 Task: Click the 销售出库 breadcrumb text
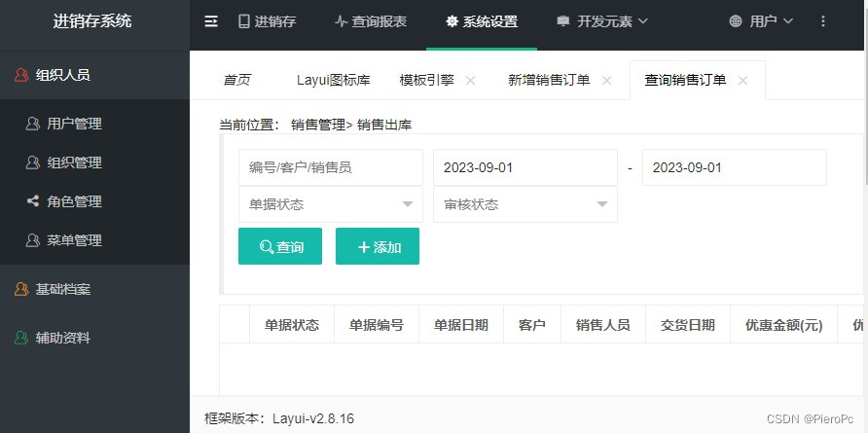384,125
